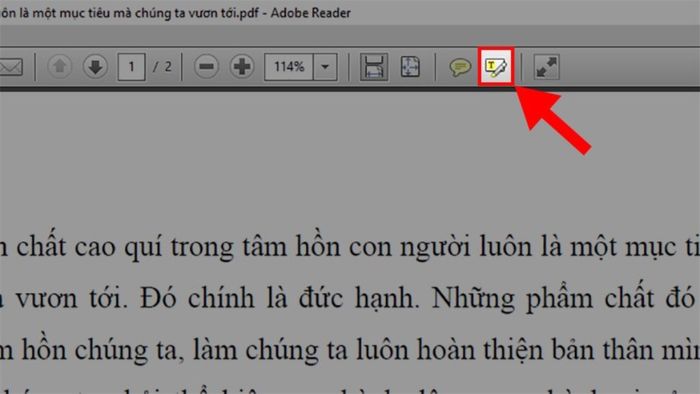Viewport: 700px width, 394px height.
Task: Select the Highlight Text tool
Action: click(496, 67)
